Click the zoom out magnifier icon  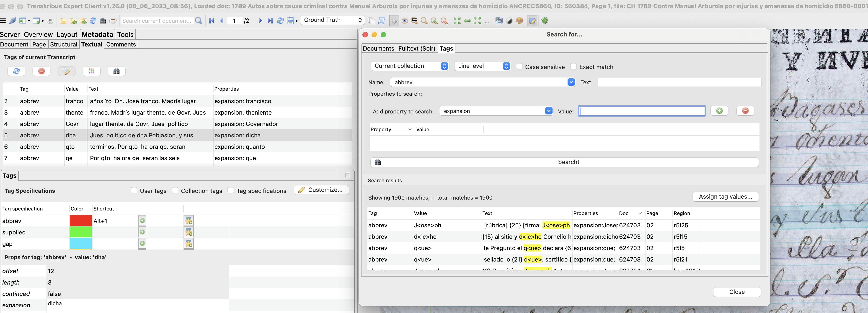pos(444,21)
